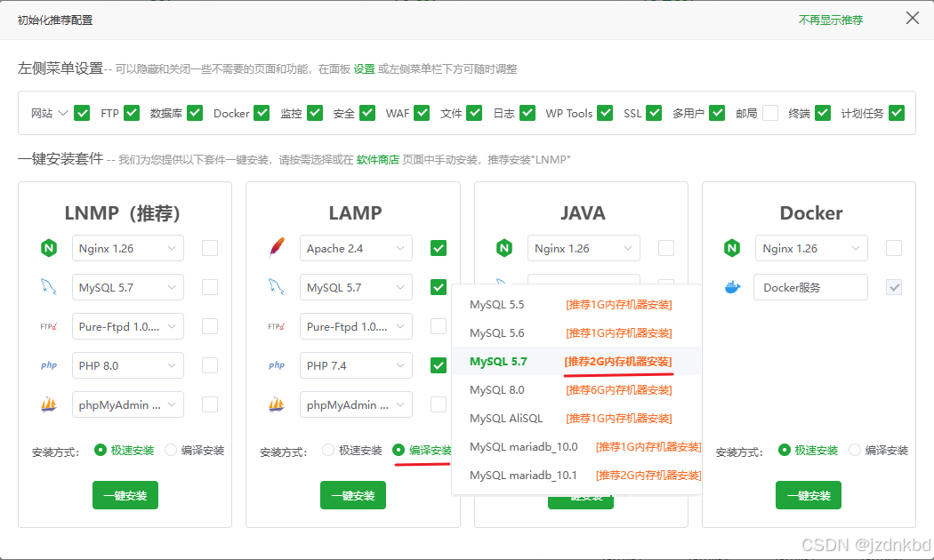Click the php icon in LAMP panel
The image size is (934, 560).
(277, 365)
